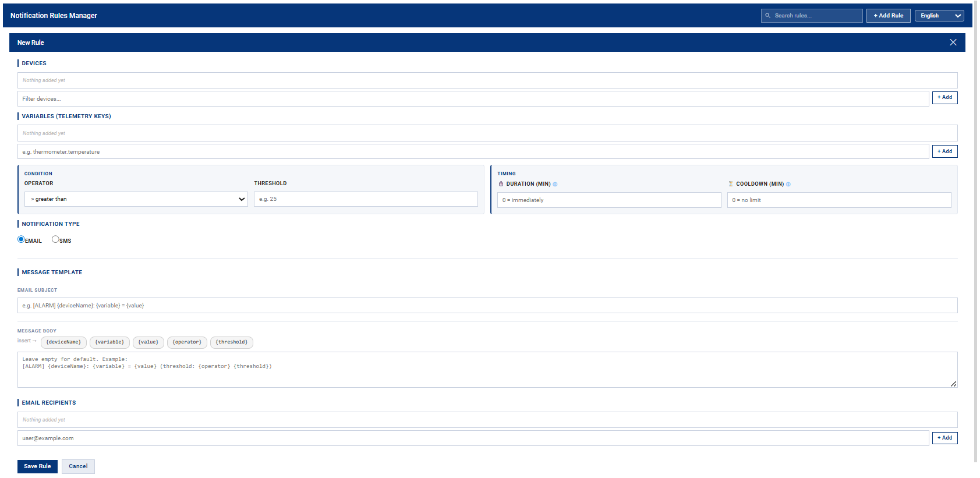Insert the {operator} placeholder chip
The image size is (980, 478).
(187, 342)
